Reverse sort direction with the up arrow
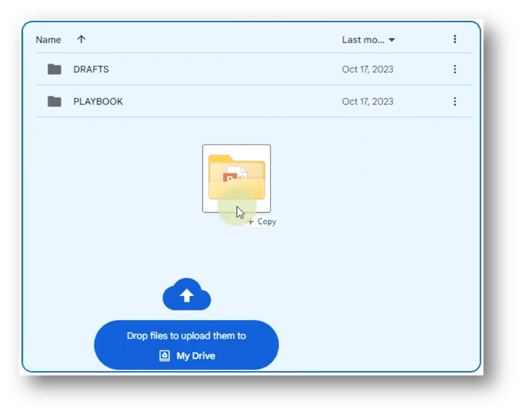 coord(81,39)
